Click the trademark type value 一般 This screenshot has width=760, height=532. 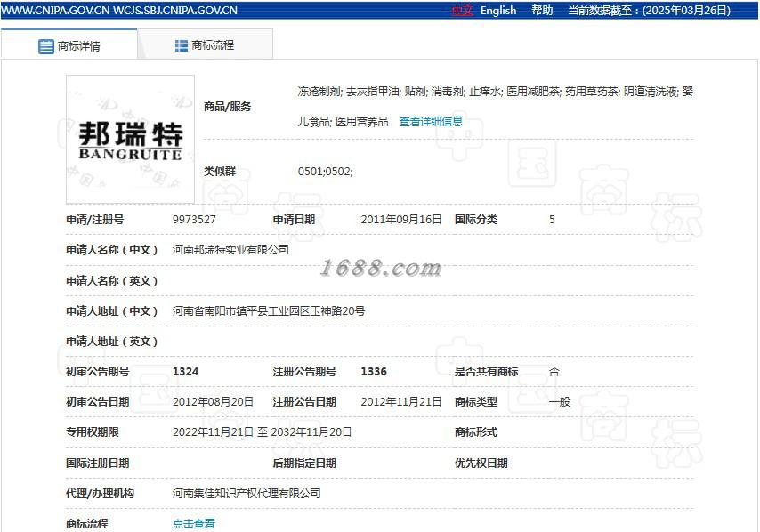(x=560, y=402)
